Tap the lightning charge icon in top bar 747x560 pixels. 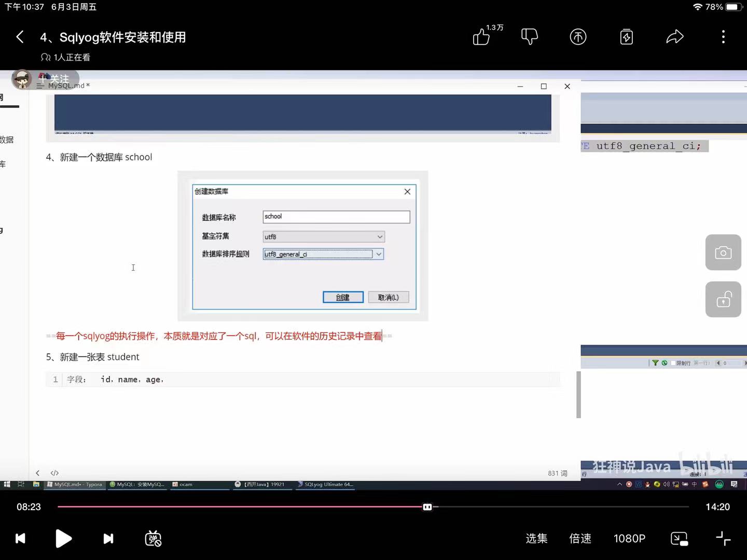coord(627,37)
